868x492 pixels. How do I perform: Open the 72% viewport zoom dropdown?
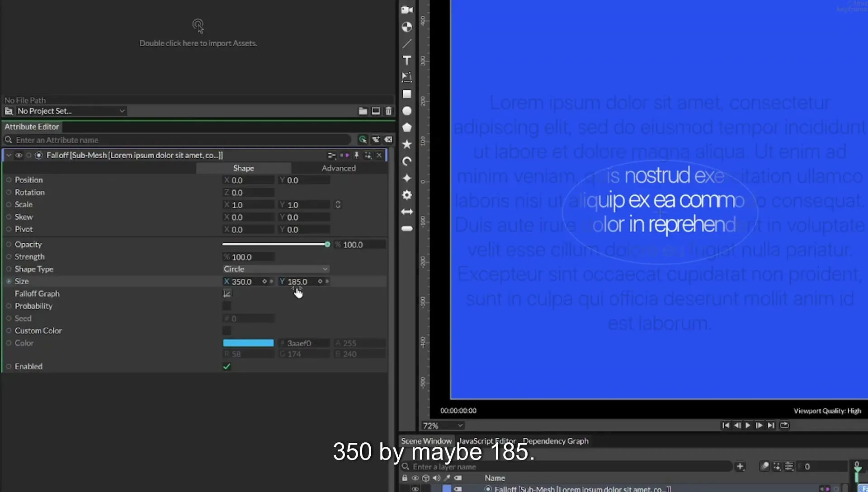tap(443, 426)
